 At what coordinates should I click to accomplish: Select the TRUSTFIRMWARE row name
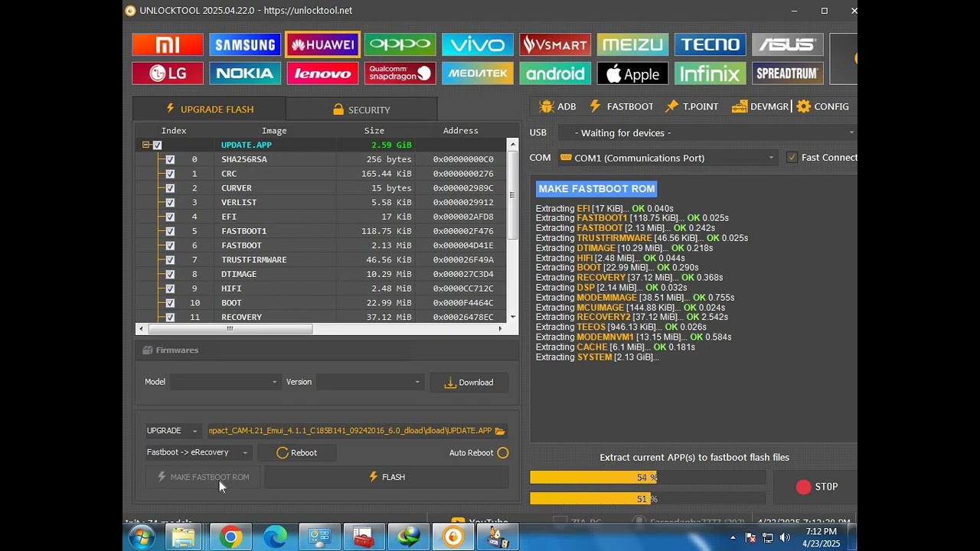coord(254,260)
